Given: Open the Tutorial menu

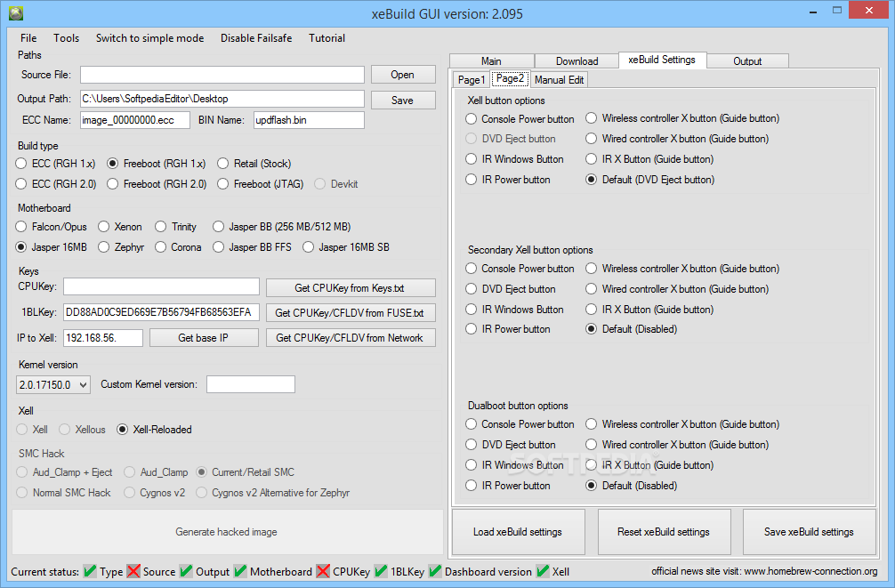Looking at the screenshot, I should click(x=327, y=38).
